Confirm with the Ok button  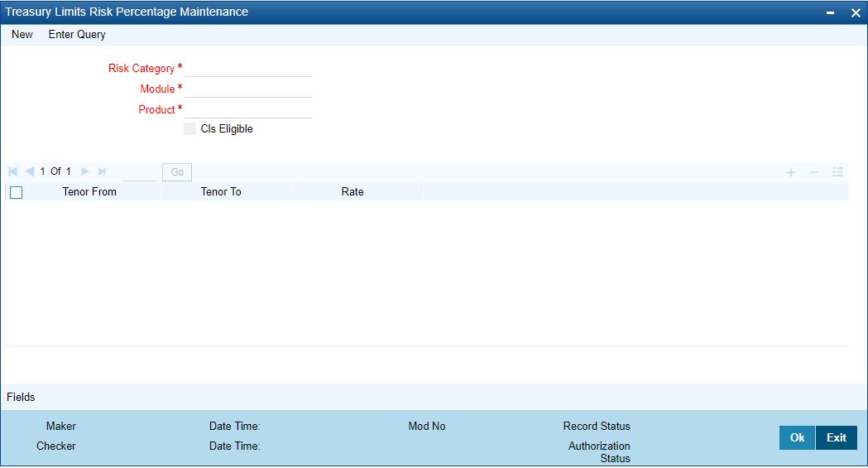click(x=797, y=437)
